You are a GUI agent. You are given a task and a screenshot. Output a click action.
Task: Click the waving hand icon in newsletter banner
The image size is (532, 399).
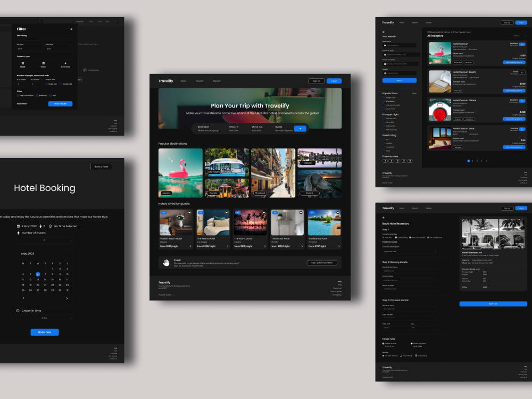tap(166, 263)
